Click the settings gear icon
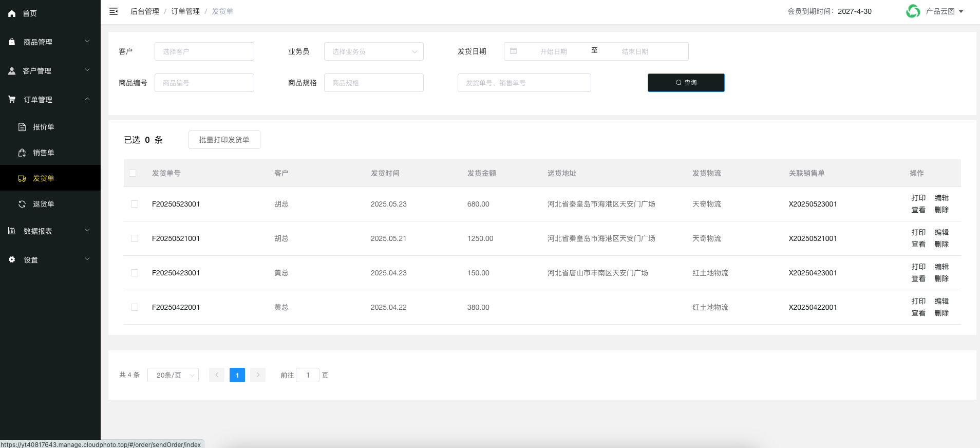The width and height of the screenshot is (980, 448). (12, 259)
